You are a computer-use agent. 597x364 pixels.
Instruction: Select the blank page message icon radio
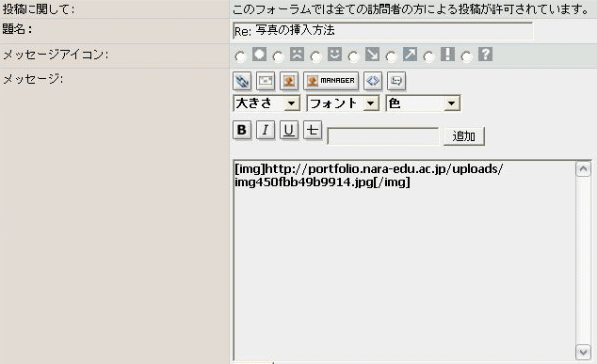pos(241,57)
